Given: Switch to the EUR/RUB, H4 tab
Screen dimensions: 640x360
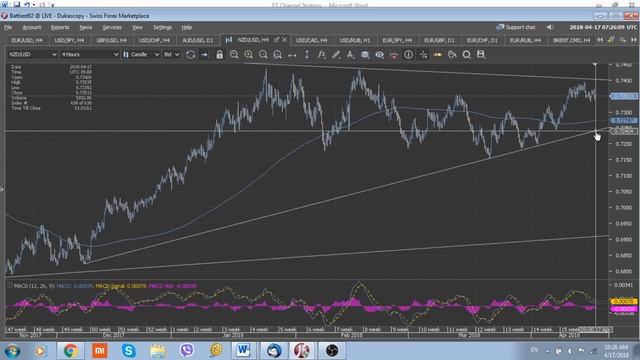Looking at the screenshot, I should [x=525, y=40].
